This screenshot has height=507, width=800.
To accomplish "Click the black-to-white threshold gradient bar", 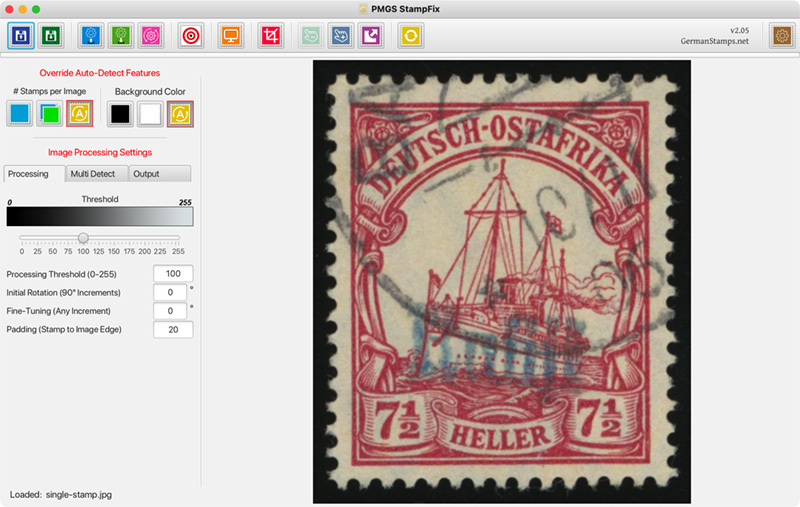I will [x=100, y=216].
